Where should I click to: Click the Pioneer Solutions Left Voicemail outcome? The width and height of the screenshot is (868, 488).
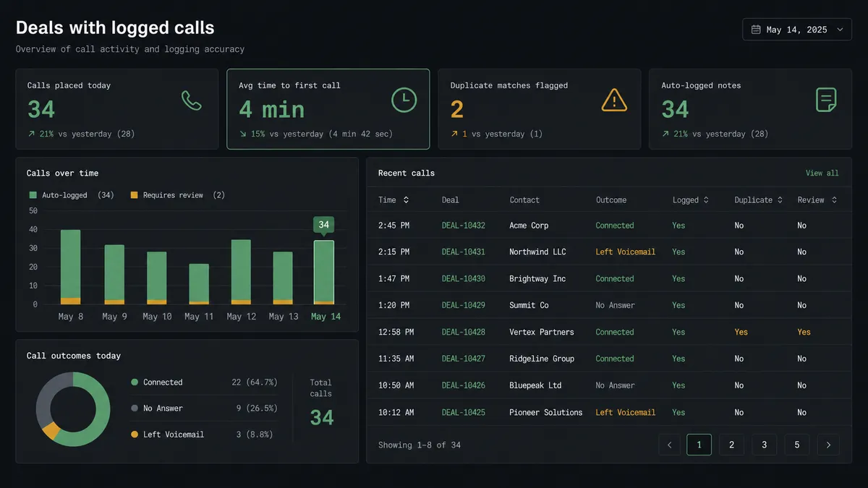(x=626, y=412)
